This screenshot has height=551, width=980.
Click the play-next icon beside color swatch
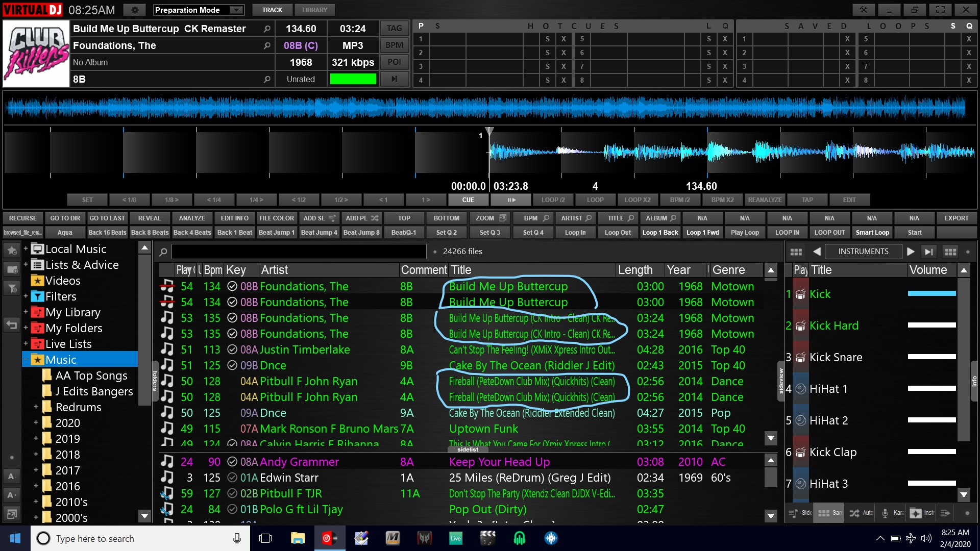coord(394,79)
